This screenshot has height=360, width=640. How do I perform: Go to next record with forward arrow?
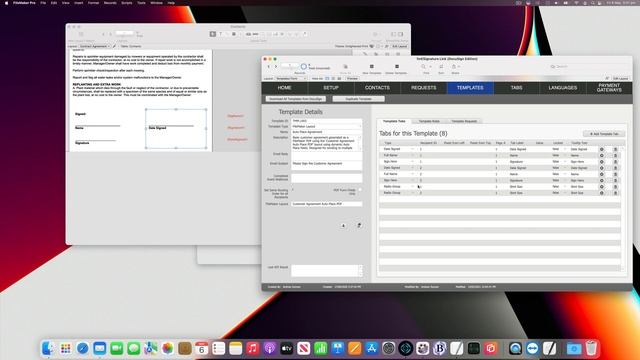[276, 66]
